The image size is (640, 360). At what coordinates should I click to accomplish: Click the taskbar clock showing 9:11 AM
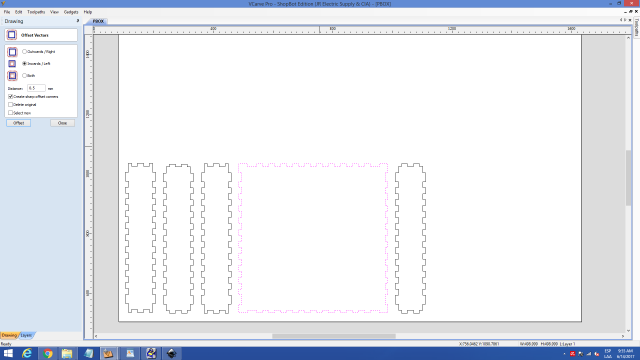(x=625, y=353)
